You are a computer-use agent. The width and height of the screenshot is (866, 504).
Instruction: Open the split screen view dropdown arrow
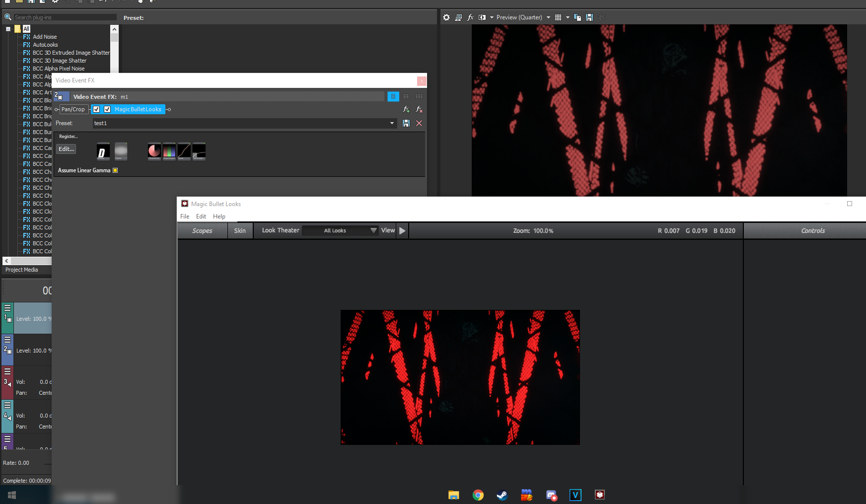[x=492, y=17]
